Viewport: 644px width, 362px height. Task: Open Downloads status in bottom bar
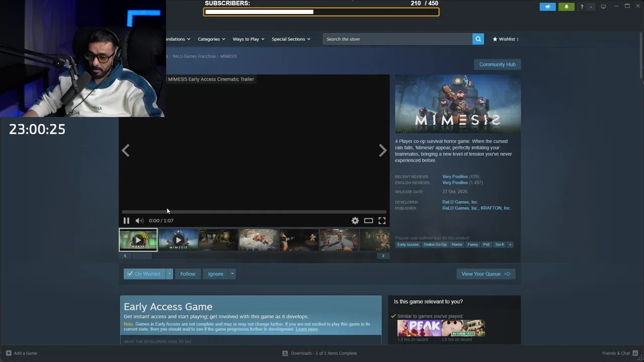(x=319, y=353)
